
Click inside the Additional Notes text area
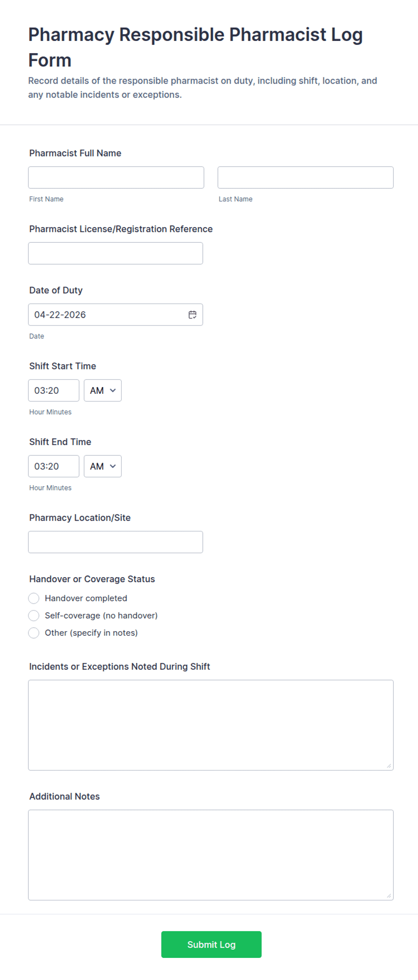pos(211,855)
